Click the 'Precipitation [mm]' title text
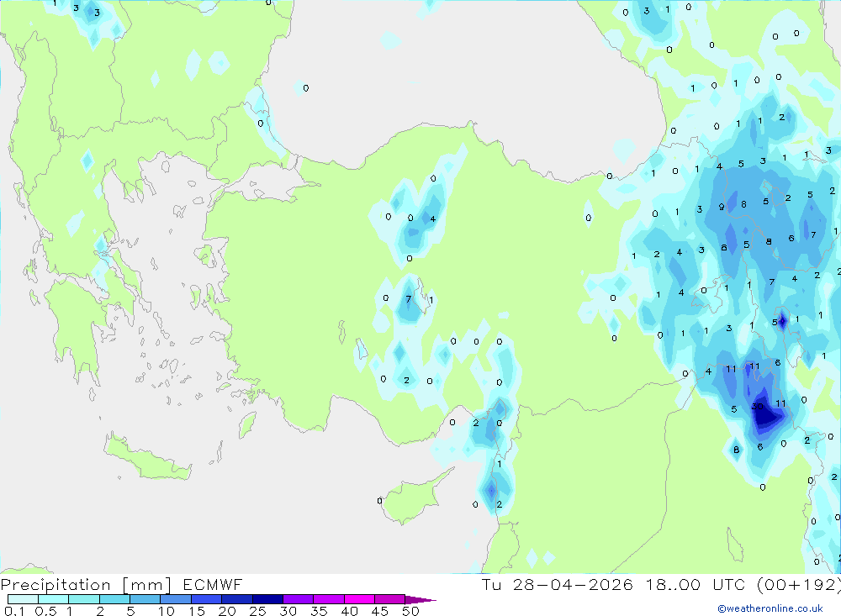This screenshot has height=616, width=841. (86, 585)
